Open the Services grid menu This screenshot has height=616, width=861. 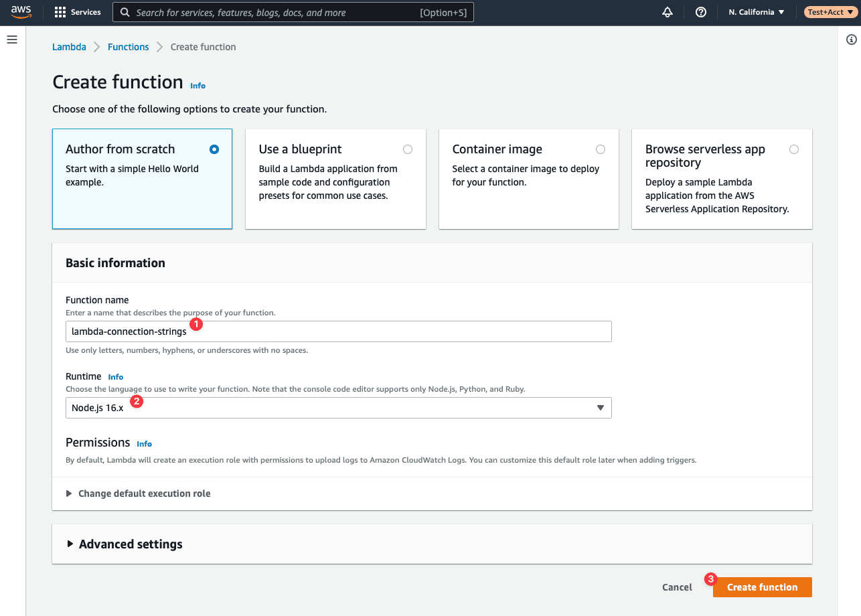pos(78,12)
